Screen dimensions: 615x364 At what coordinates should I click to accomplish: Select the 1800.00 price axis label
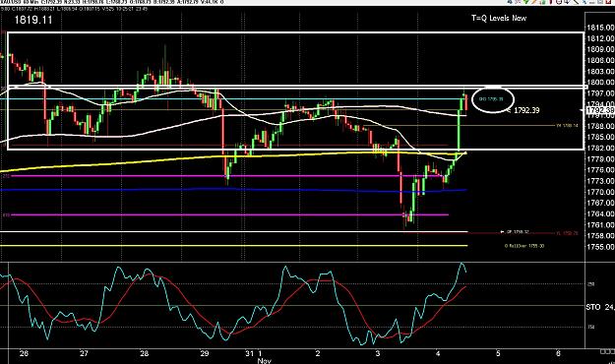coord(600,83)
